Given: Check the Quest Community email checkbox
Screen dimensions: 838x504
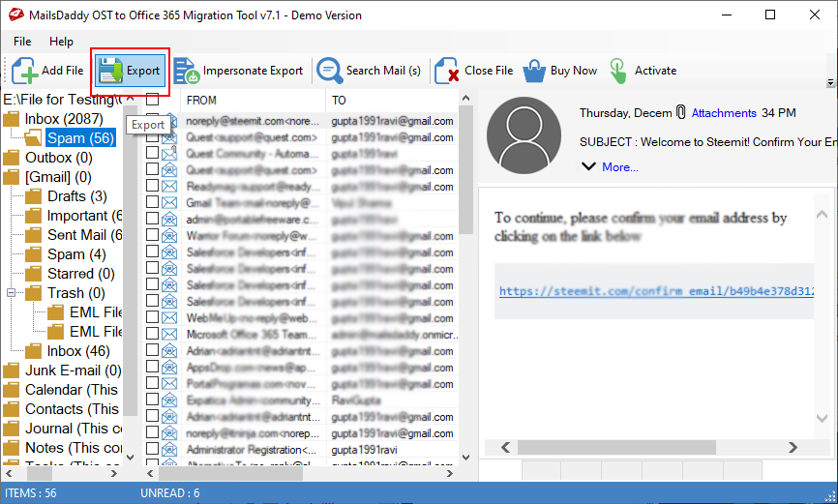Looking at the screenshot, I should (x=152, y=154).
